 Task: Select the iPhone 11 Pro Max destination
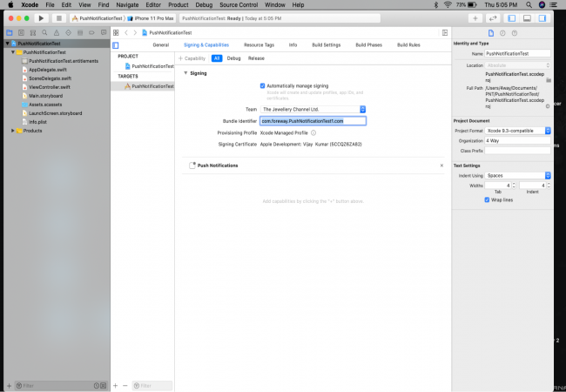(151, 18)
